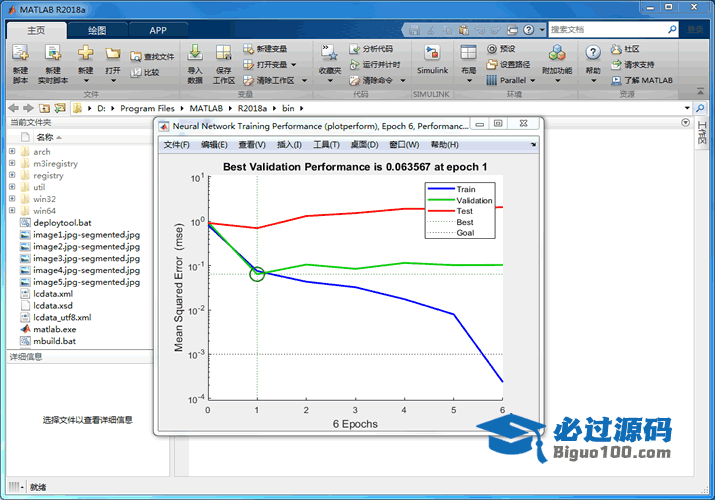
Task: Click the search documentation field
Action: tap(607, 30)
